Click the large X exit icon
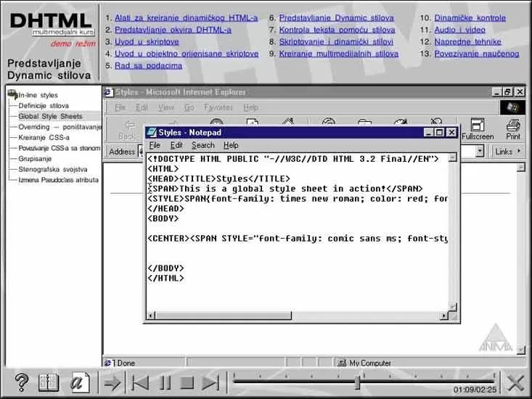The image size is (532, 399). pos(516,383)
